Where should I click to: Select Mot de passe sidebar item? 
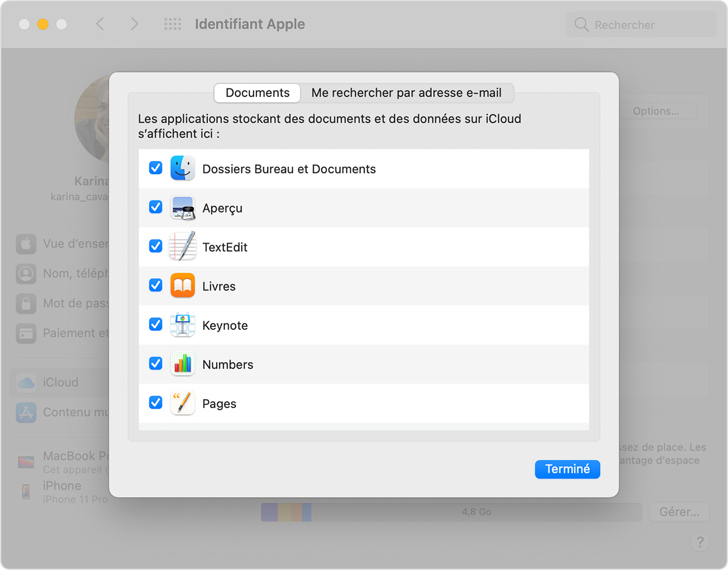pyautogui.click(x=61, y=304)
